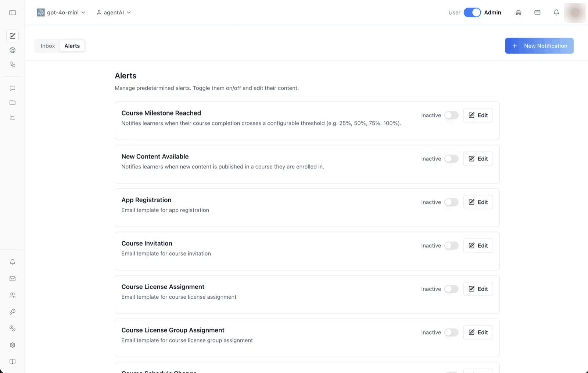Edit the Course License Group Assignment alert

[478, 333]
